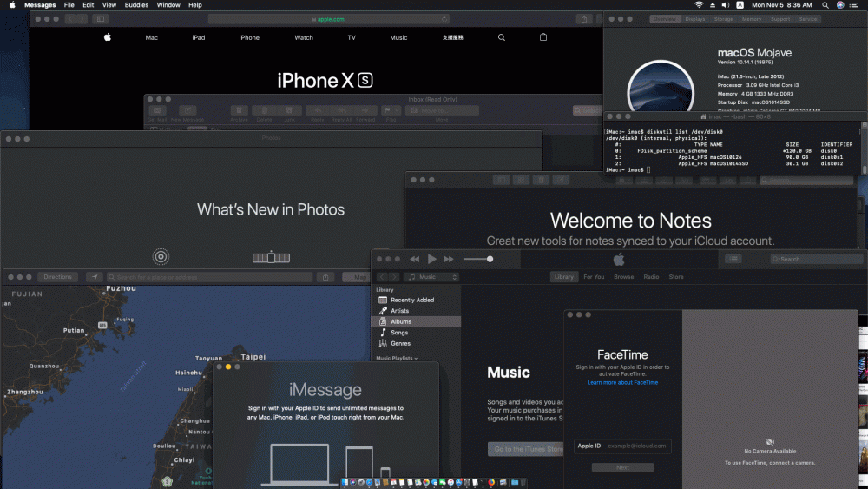Go back in iTunes navigation
The width and height of the screenshot is (868, 489).
pos(382,277)
